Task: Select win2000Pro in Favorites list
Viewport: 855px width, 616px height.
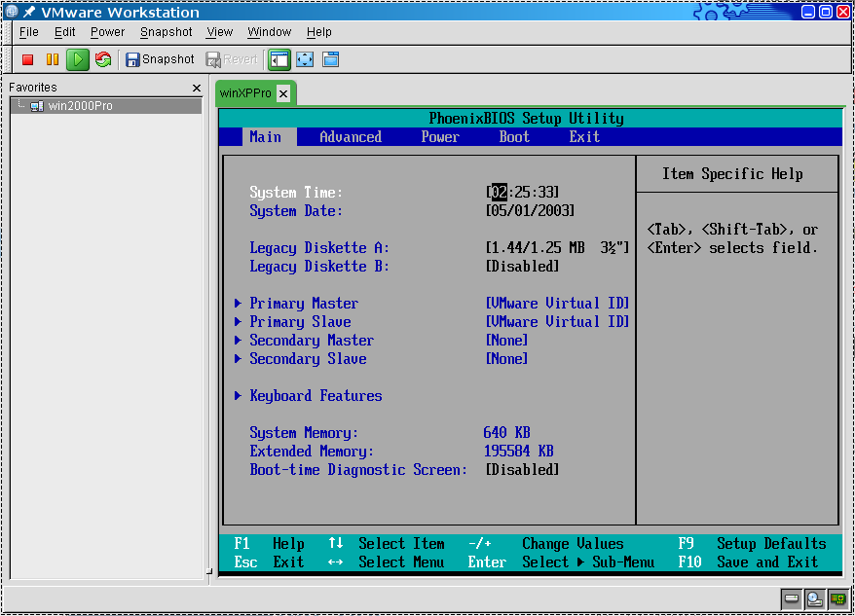Action: coord(106,106)
